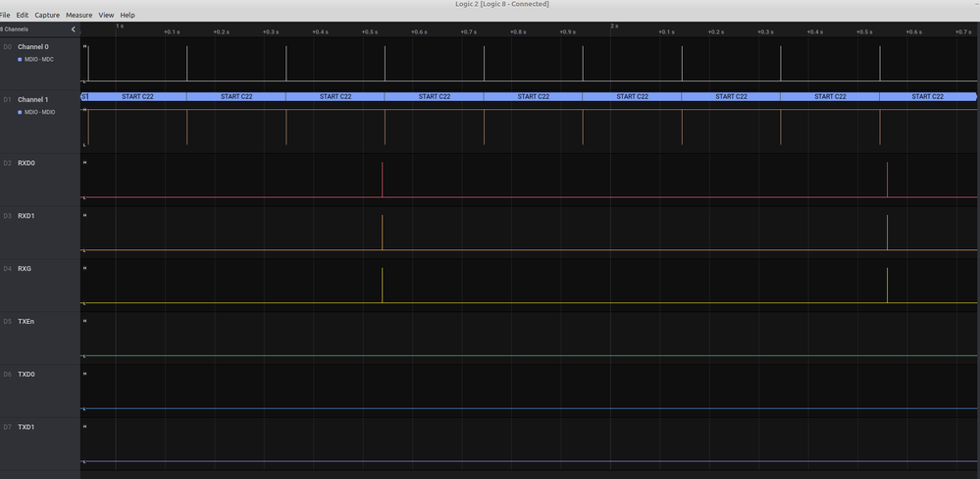
Task: Click the D6 channel index
Action: (8, 374)
